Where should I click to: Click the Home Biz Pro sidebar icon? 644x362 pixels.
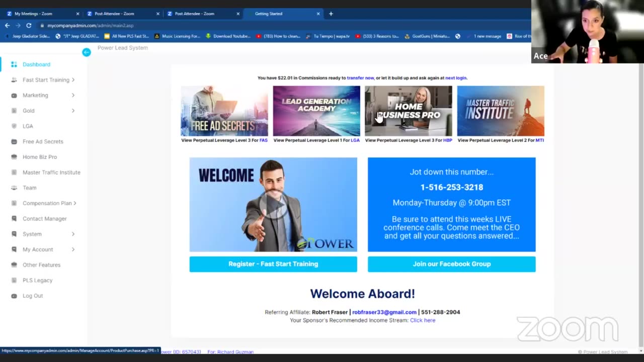click(14, 157)
